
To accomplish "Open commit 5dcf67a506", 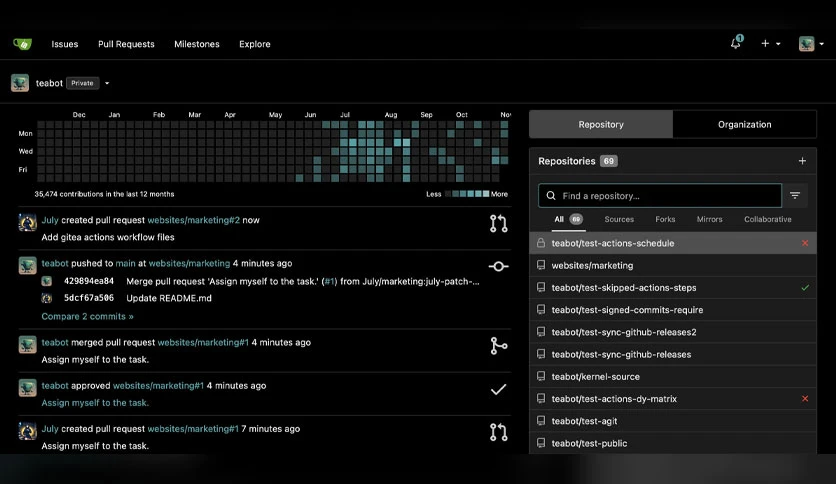I will click(x=89, y=299).
